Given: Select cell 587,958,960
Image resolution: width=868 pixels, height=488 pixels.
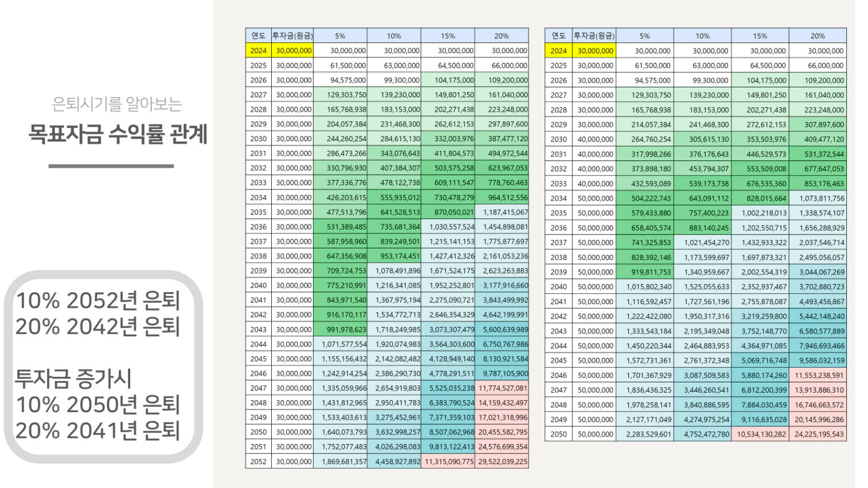Looking at the screenshot, I should click(340, 241).
